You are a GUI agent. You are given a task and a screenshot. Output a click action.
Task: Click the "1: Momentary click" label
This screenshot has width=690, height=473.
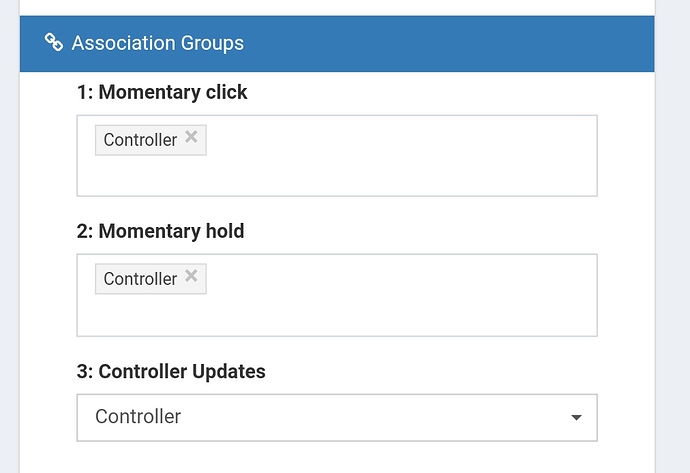pyautogui.click(x=162, y=92)
